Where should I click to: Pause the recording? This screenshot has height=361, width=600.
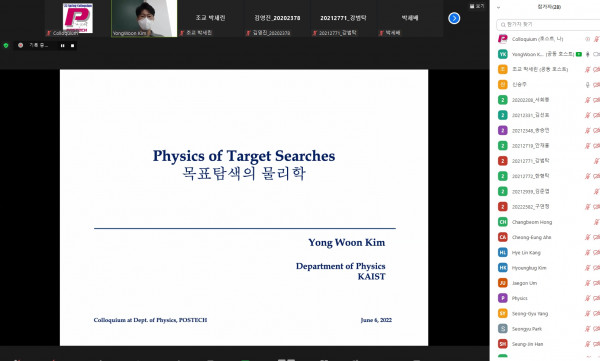[x=62, y=46]
